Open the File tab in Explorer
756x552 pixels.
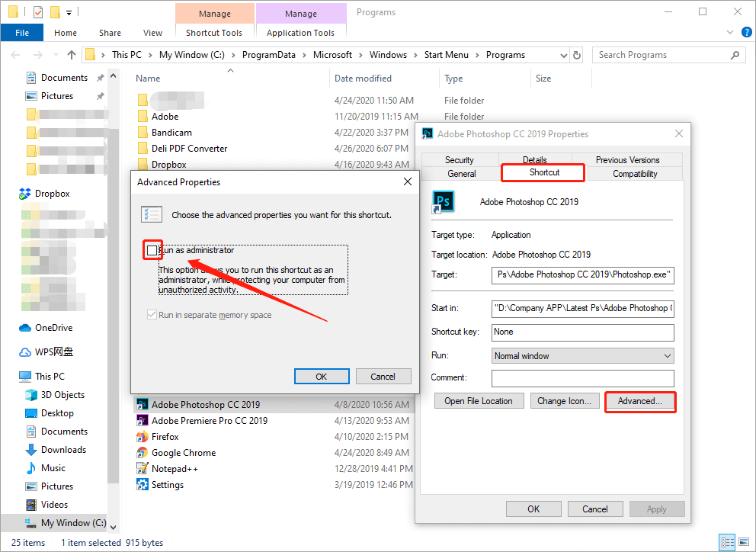pyautogui.click(x=22, y=33)
